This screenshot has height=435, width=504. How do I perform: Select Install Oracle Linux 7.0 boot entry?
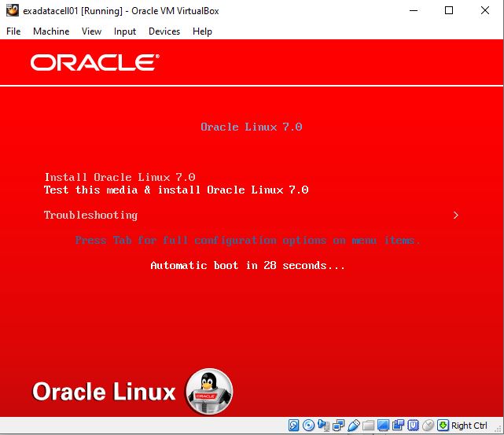[120, 177]
